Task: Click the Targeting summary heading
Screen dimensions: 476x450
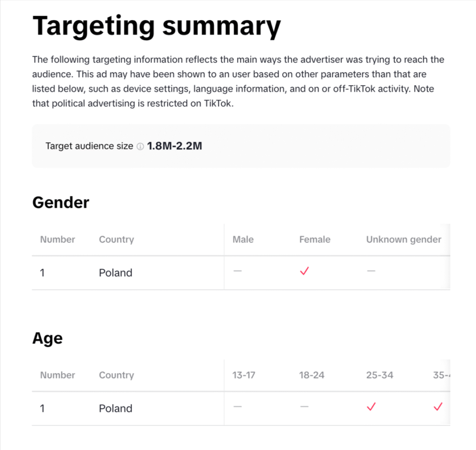Action: [x=157, y=26]
